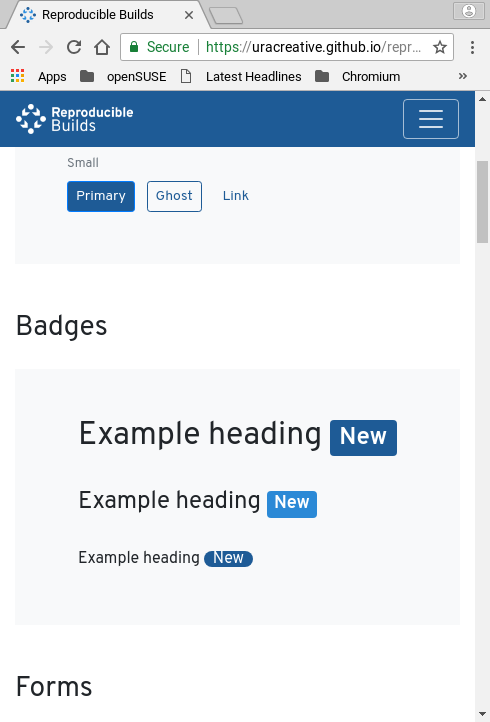
Task: Bookmark this page with star icon
Action: [440, 47]
